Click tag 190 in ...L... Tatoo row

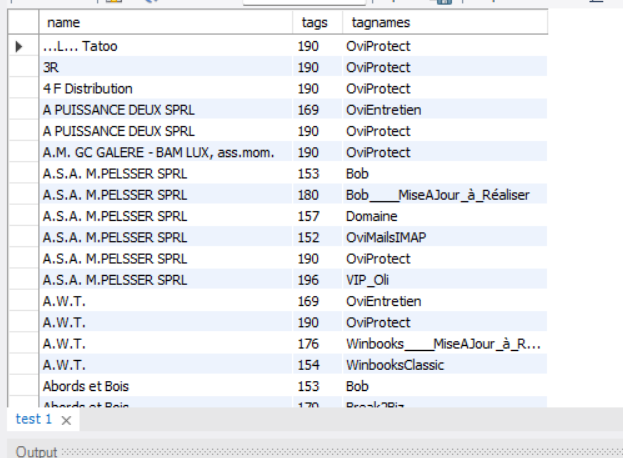[x=317, y=46]
